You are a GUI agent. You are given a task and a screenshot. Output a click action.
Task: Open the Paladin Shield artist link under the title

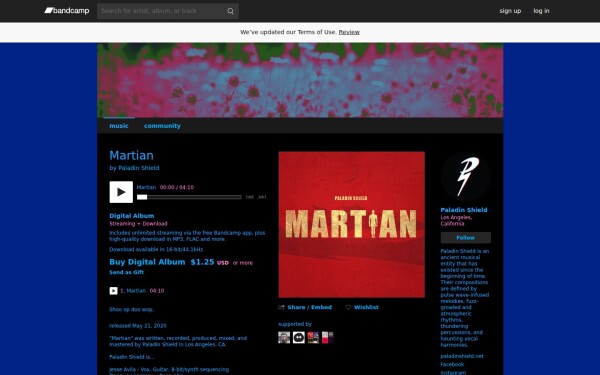pos(139,168)
